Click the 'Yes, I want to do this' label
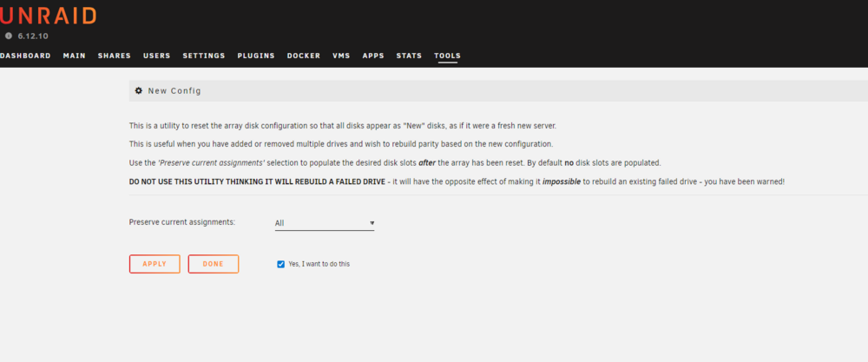This screenshot has width=868, height=362. click(x=319, y=264)
